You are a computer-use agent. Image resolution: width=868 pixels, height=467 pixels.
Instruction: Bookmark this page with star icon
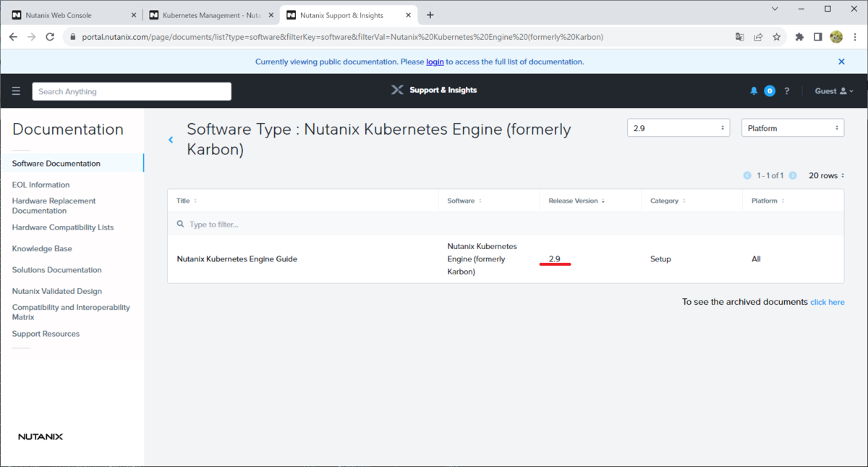776,37
